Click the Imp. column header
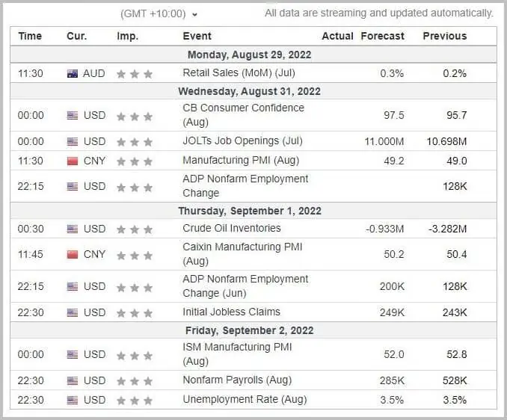The image size is (507, 420). pos(127,36)
